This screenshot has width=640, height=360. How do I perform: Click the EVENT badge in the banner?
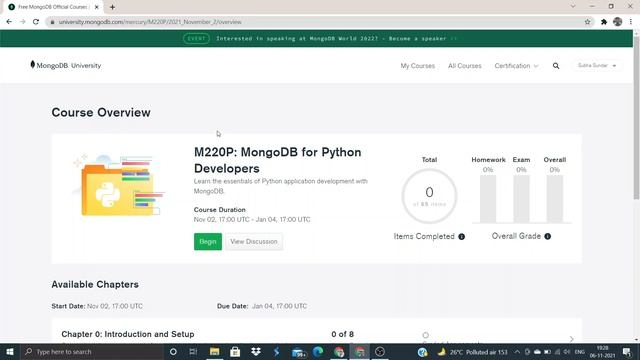[x=196, y=38]
